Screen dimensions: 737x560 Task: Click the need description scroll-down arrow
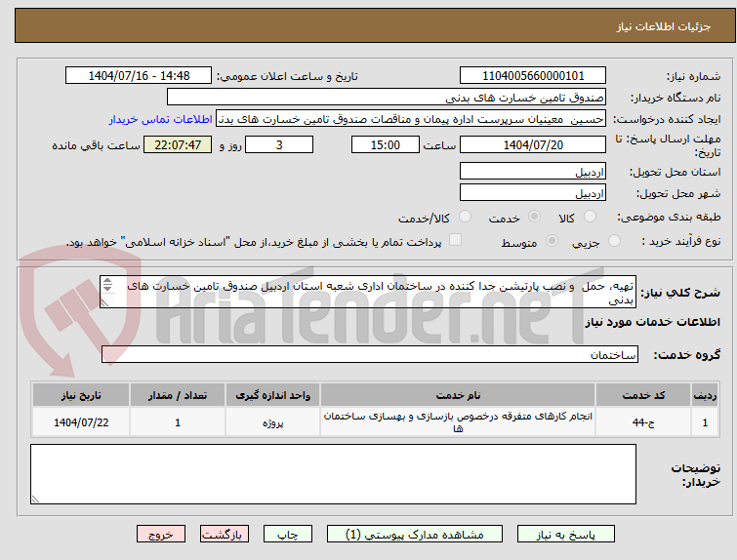[x=107, y=288]
